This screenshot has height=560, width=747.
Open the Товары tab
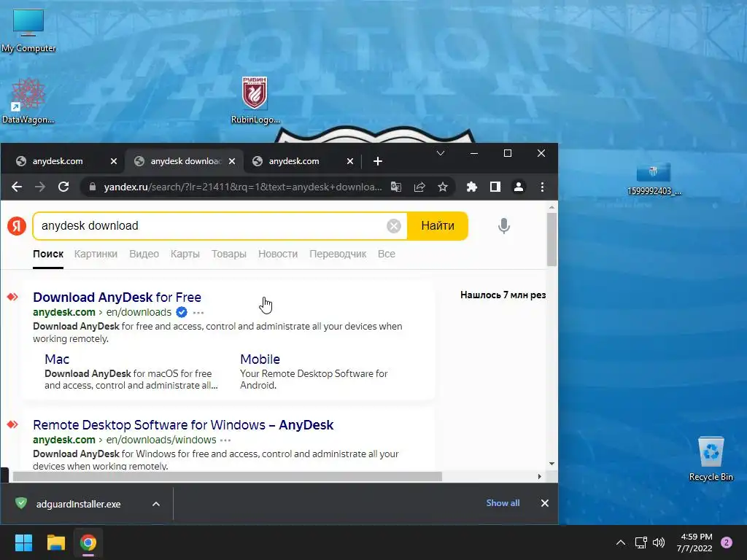(x=228, y=254)
